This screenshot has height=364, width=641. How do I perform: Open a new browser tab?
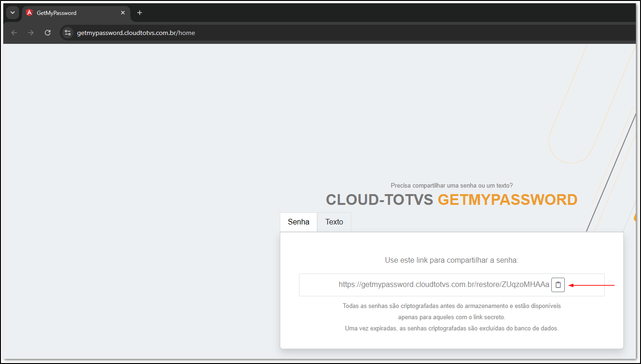pos(139,13)
